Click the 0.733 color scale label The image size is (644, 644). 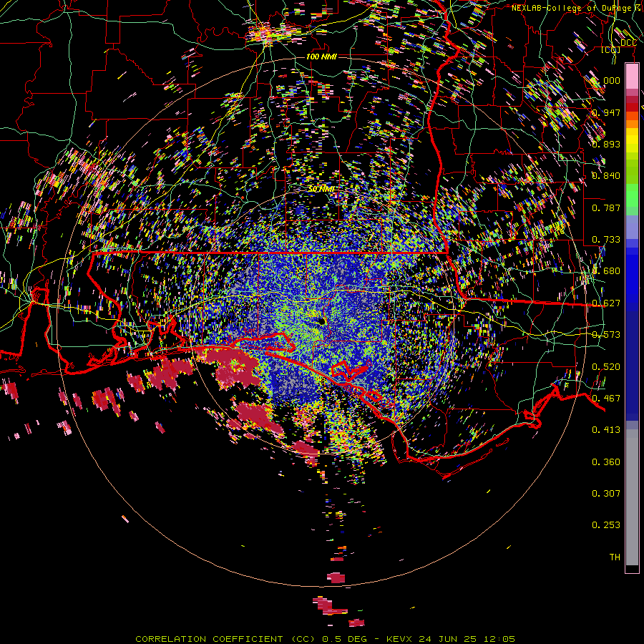coord(606,240)
